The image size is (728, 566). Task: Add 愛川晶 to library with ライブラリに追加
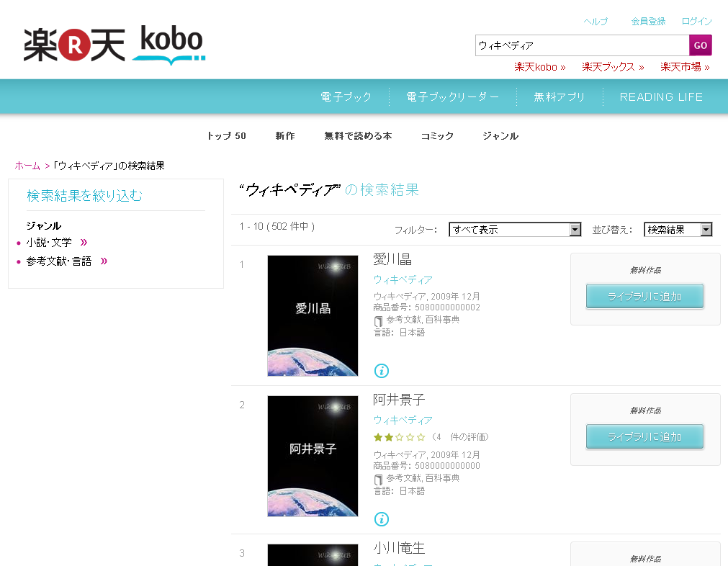pos(644,296)
